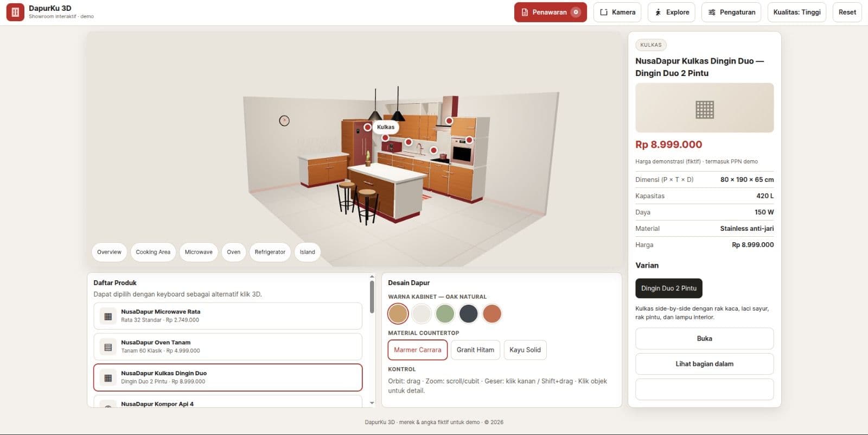Select the terracotta cabinet color swatch
This screenshot has width=868, height=435.
point(492,313)
